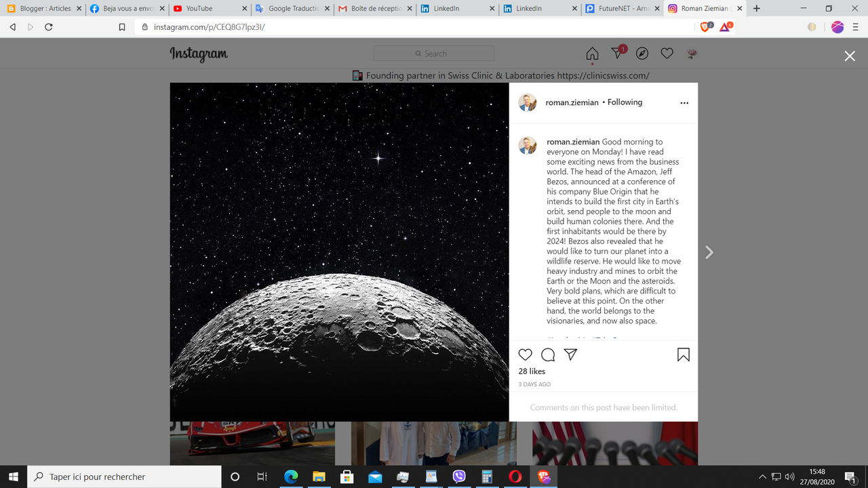Viewport: 868px width, 488px height.
Task: Open the post options three-dots menu
Action: pyautogui.click(x=684, y=103)
